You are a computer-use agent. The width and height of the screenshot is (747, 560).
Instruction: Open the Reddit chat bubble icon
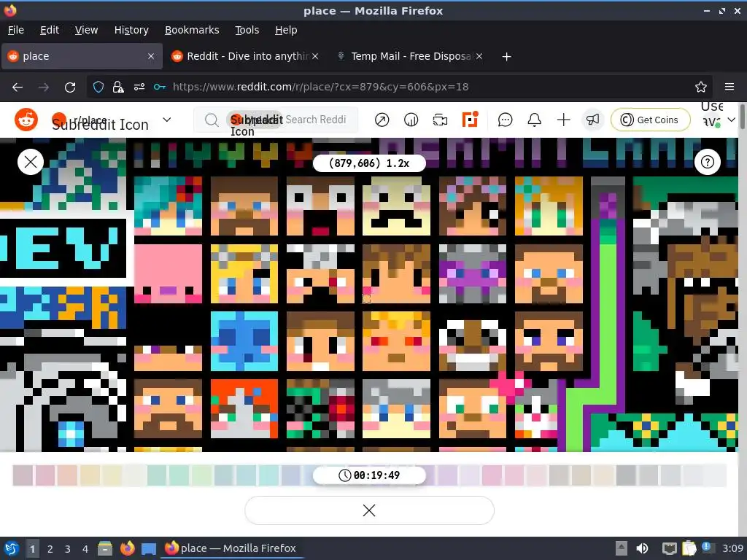505,120
